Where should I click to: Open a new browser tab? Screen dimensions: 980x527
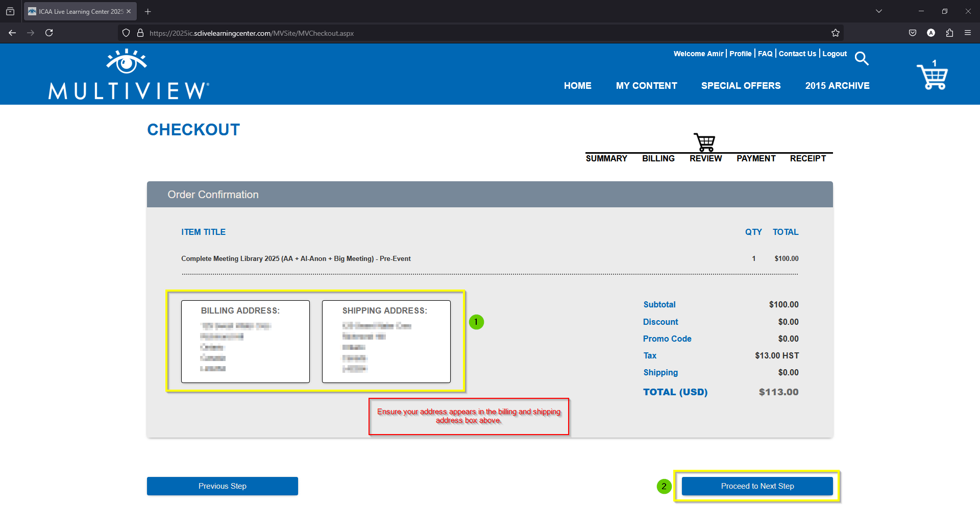(x=148, y=11)
